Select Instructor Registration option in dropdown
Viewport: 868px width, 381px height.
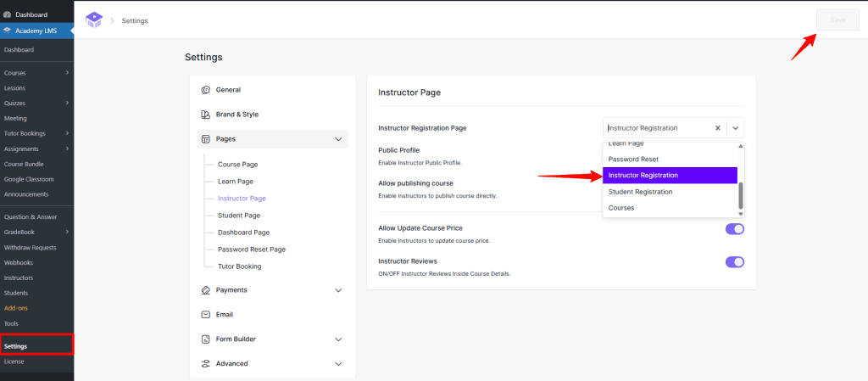670,176
